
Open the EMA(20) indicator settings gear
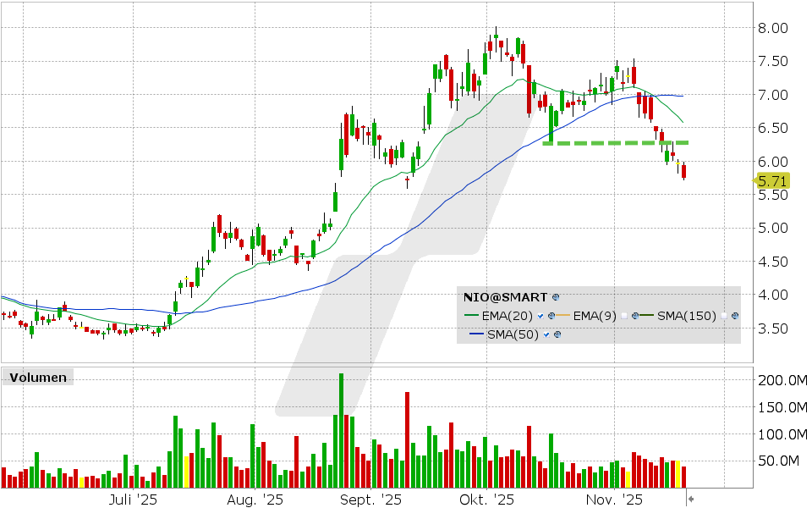(551, 314)
